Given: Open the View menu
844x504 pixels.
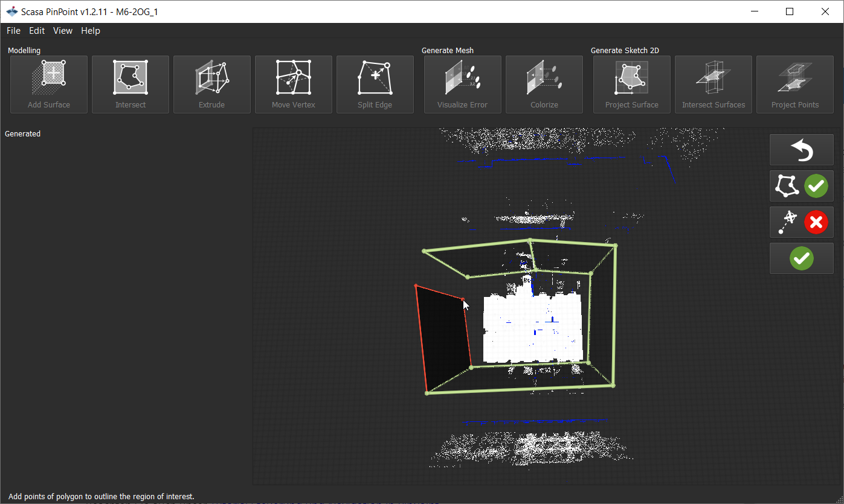Looking at the screenshot, I should pyautogui.click(x=63, y=31).
